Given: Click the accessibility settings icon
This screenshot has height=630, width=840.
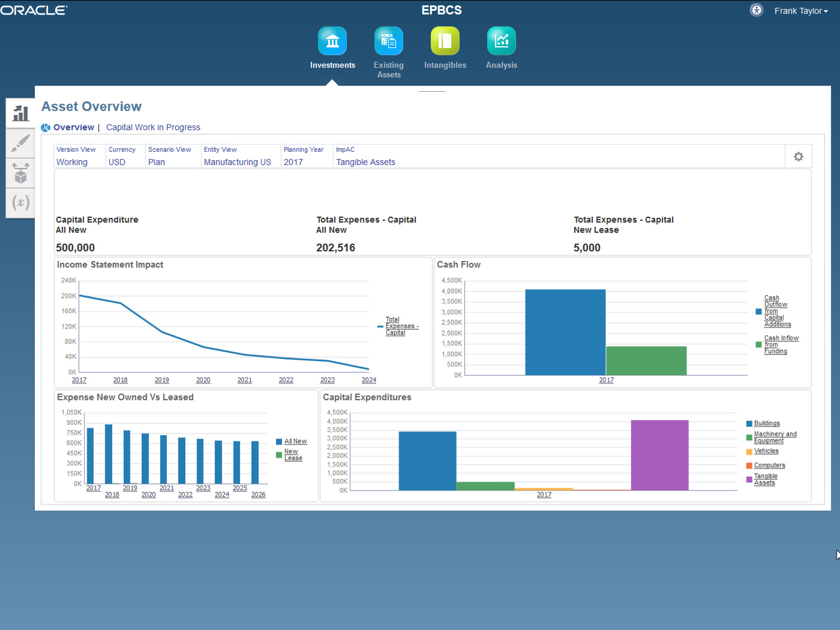Looking at the screenshot, I should tap(756, 10).
